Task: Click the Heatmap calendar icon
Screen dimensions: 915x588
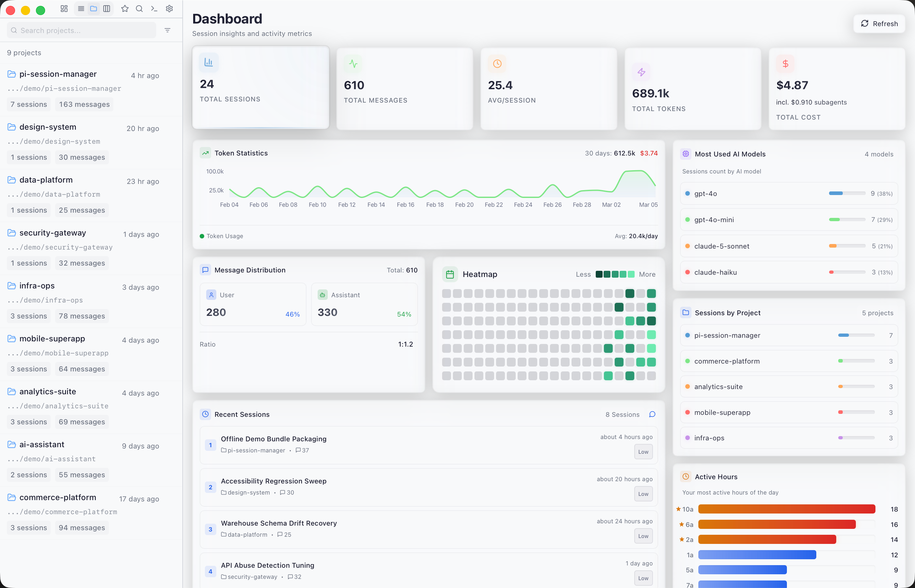Action: (450, 274)
